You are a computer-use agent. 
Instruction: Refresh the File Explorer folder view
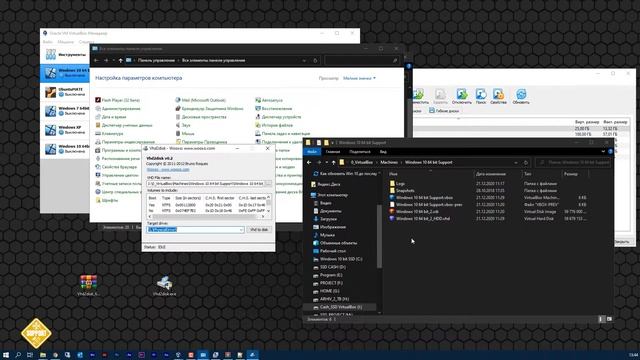tap(526, 162)
